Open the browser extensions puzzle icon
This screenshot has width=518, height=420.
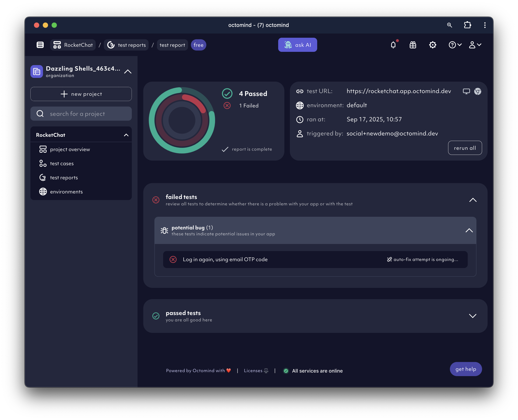[468, 25]
